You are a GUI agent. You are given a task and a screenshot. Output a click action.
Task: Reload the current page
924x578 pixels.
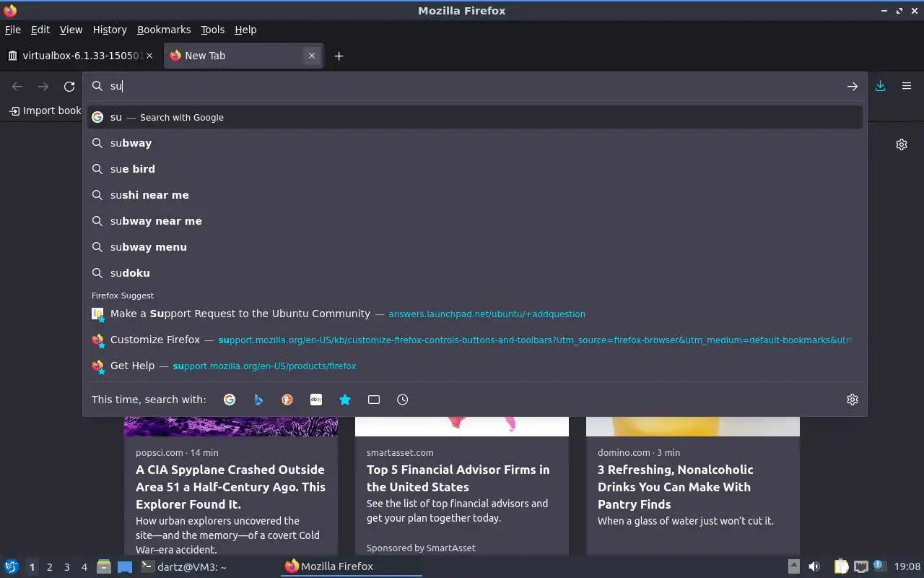[69, 87]
